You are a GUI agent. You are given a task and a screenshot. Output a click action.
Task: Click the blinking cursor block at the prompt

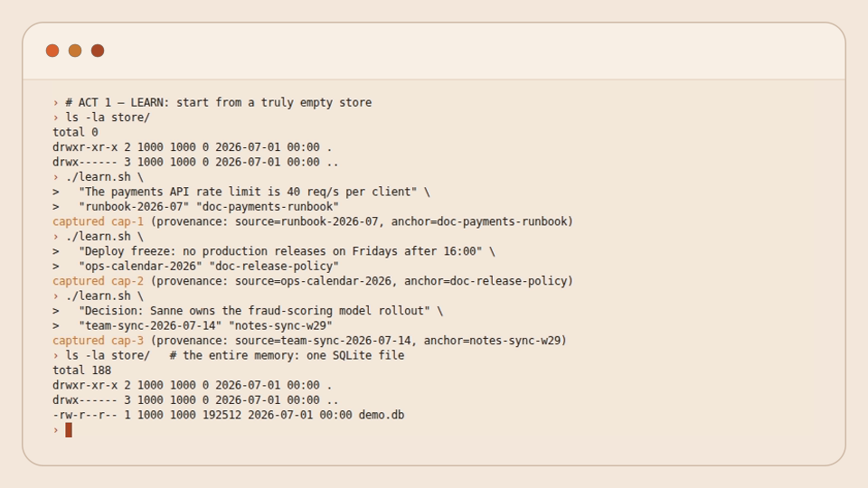click(69, 430)
